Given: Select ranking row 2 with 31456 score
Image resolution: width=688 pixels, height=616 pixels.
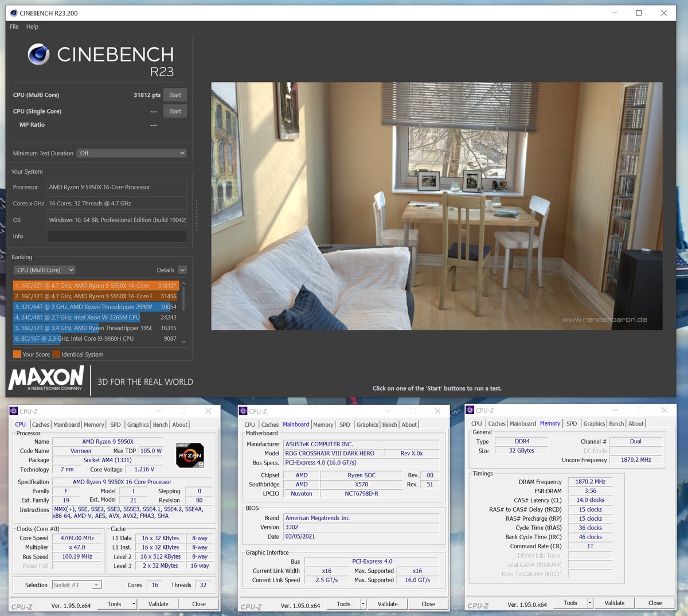Looking at the screenshot, I should tap(96, 297).
